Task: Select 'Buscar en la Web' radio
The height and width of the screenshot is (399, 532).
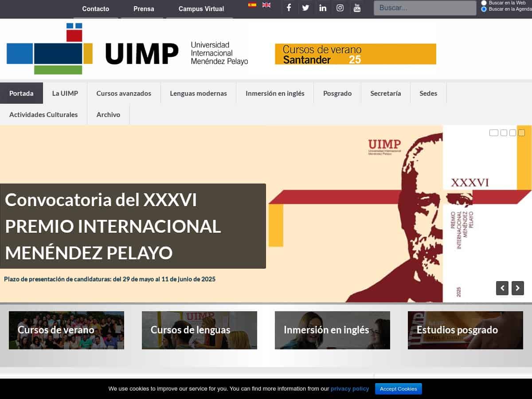Action: (x=484, y=3)
